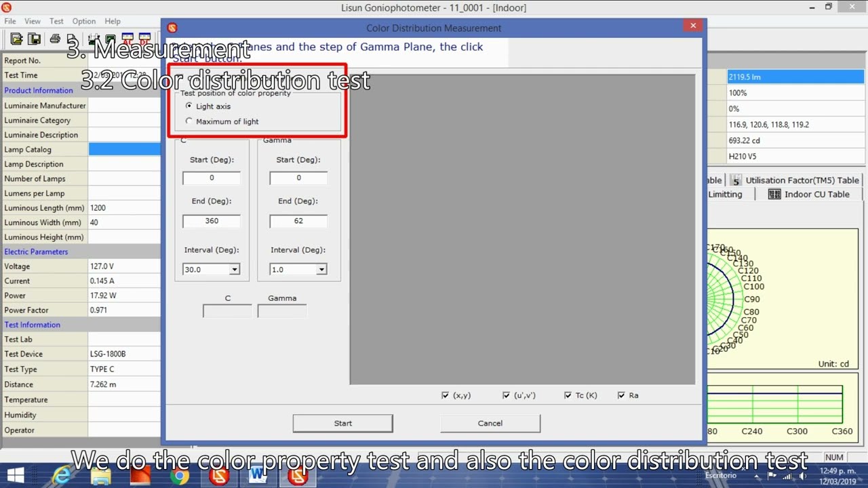
Task: Click the highlighted 2119.5 lm value
Action: click(x=795, y=77)
